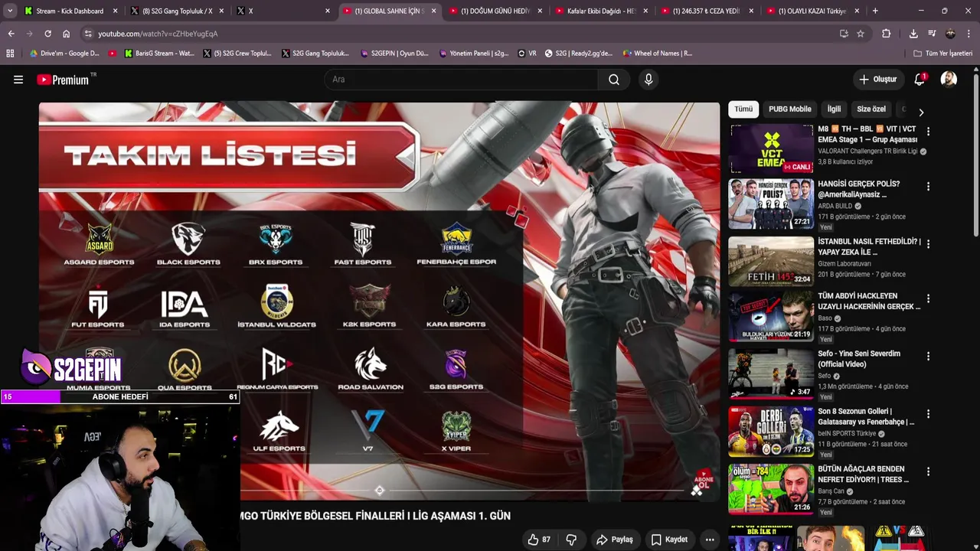Image resolution: width=980 pixels, height=551 pixels.
Task: Open options menu for Sefo video
Action: point(928,357)
